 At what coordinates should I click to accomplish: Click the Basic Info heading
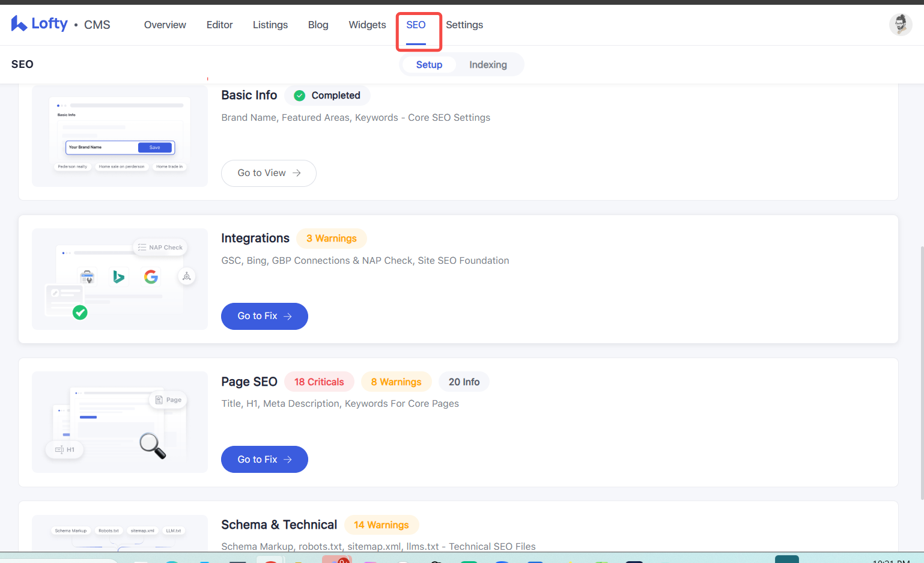pyautogui.click(x=249, y=95)
